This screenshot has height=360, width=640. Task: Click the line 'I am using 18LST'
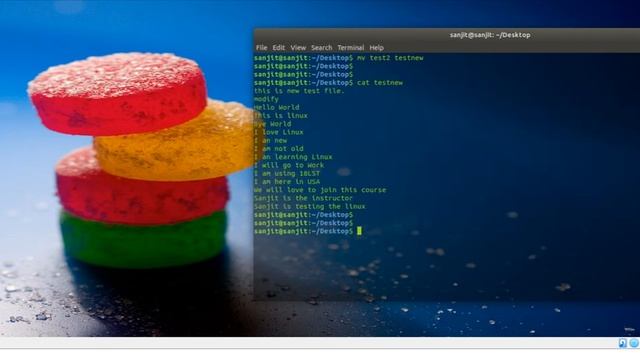coord(287,173)
